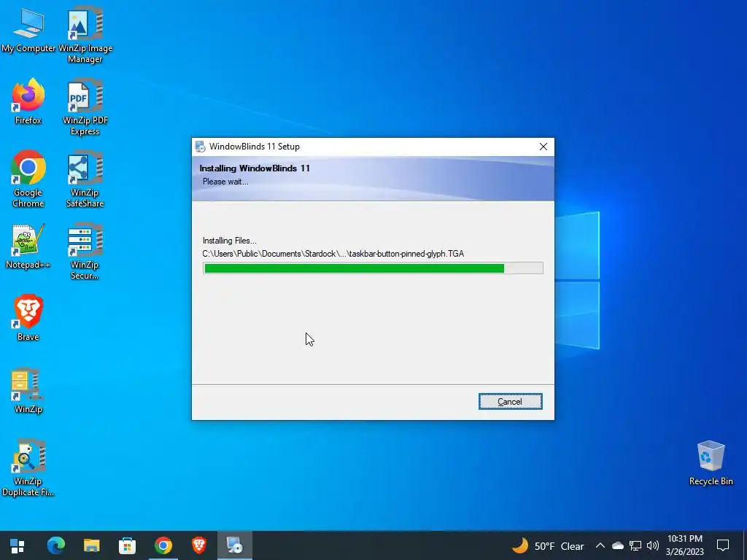Select the WindowBlinds Setup taskbar button
The height and width of the screenshot is (560, 747).
(x=235, y=545)
